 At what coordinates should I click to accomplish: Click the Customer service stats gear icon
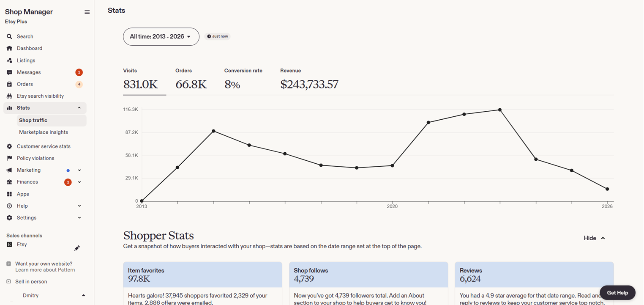click(9, 146)
